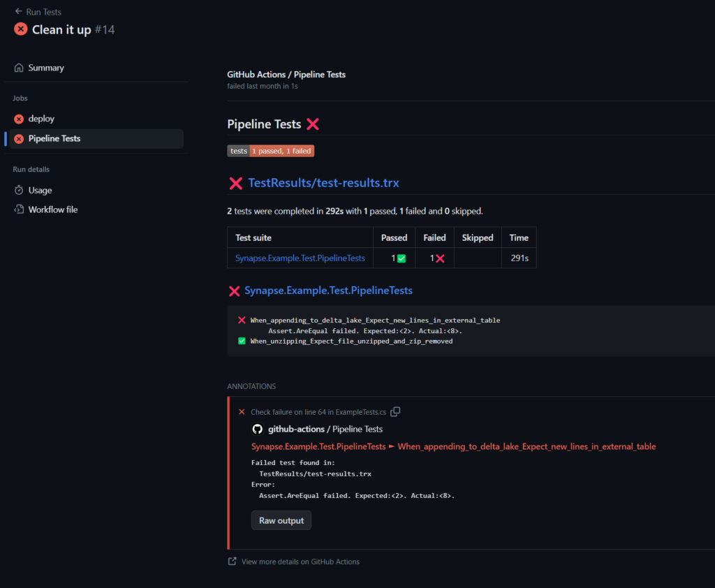Copy the annotation path with the copy icon
Viewport: 715px width, 588px height.
395,411
